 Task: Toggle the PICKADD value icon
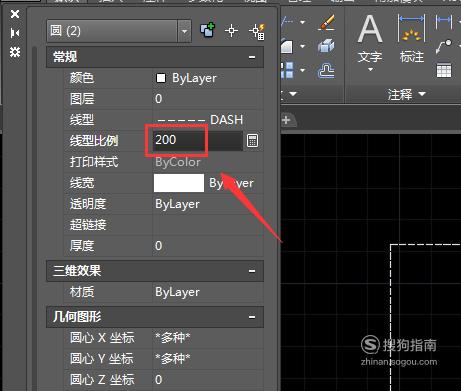[207, 31]
